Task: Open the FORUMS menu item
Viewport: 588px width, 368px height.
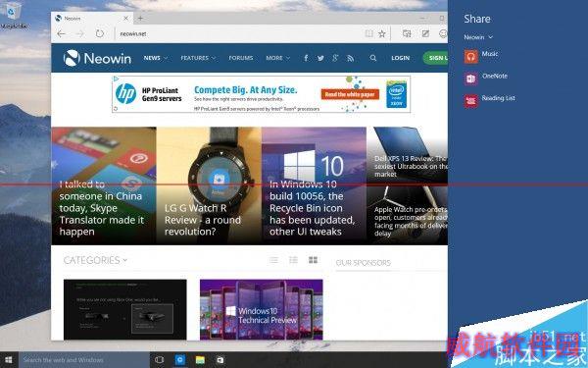Action: [x=241, y=58]
